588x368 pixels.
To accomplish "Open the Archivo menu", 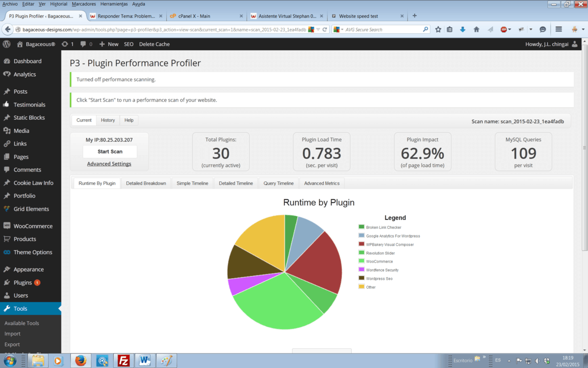I will (10, 4).
